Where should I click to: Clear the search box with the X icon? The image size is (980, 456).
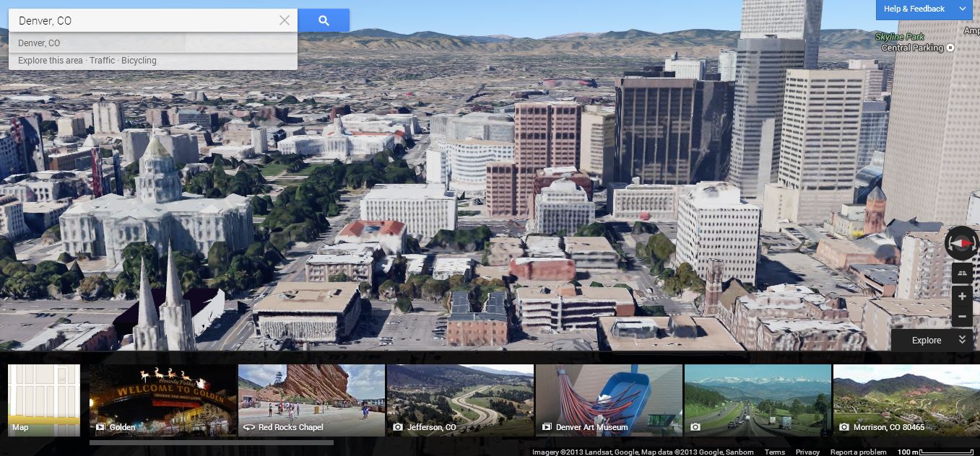[x=284, y=20]
